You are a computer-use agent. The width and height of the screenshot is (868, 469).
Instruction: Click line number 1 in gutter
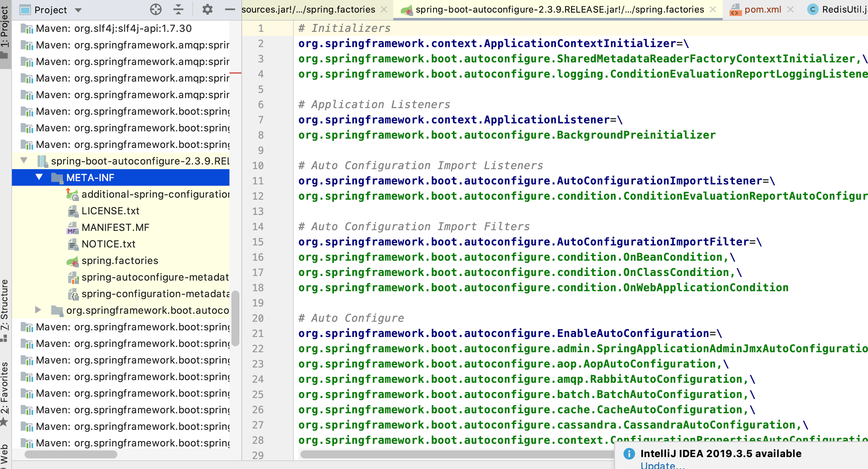coord(261,28)
